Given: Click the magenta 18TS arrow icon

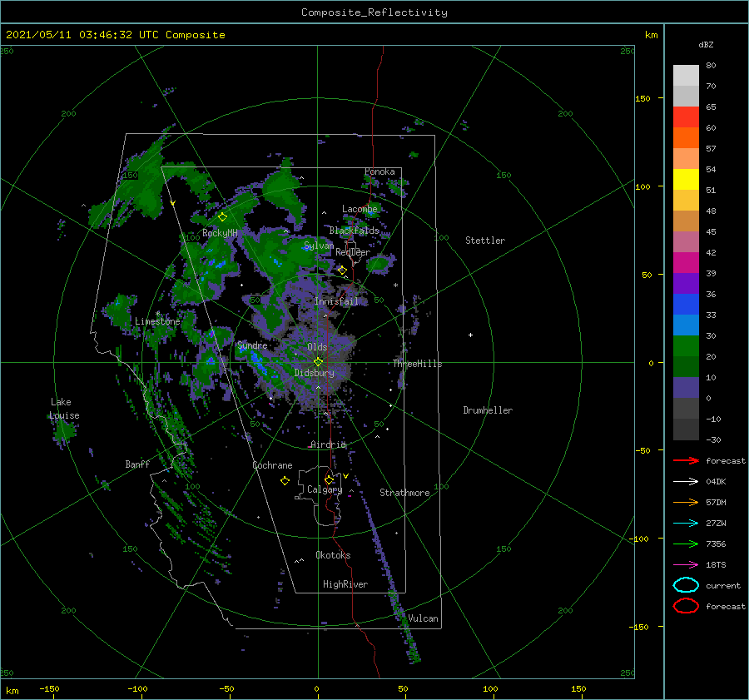Looking at the screenshot, I should pyautogui.click(x=686, y=565).
